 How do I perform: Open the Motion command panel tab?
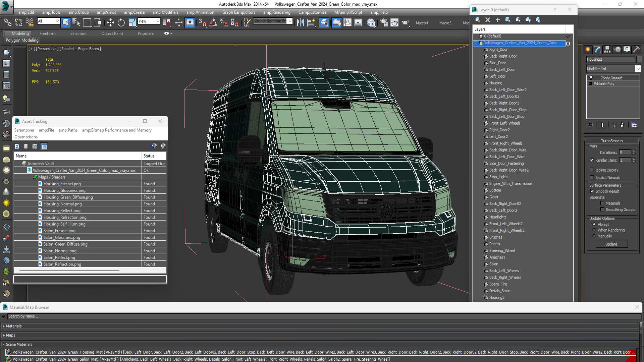618,49
